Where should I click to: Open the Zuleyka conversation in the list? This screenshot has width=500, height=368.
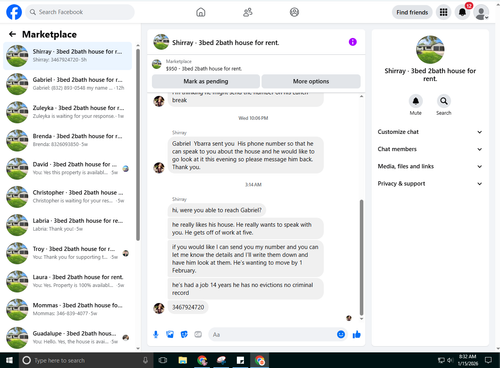pyautogui.click(x=68, y=112)
